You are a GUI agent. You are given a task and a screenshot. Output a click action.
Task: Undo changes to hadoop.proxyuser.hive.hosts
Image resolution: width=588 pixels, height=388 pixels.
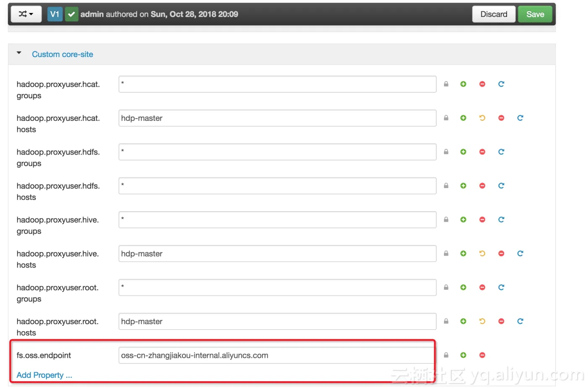click(x=482, y=254)
